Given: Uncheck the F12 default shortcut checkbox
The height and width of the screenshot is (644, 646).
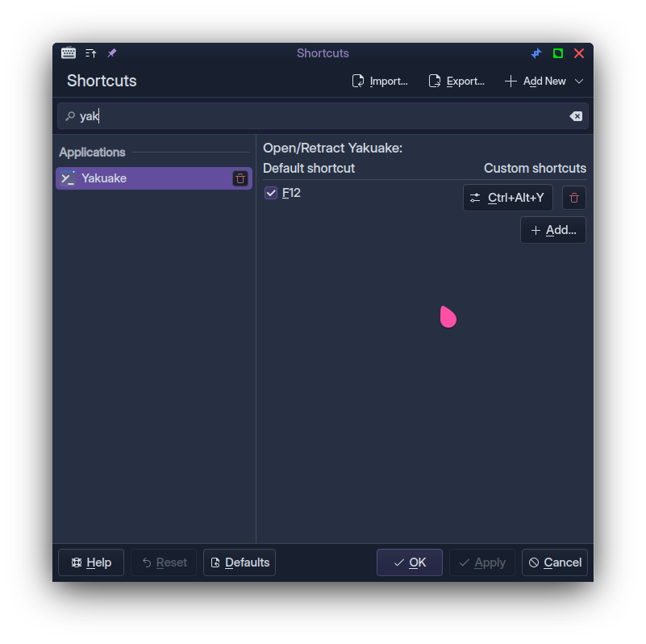Looking at the screenshot, I should tap(271, 193).
